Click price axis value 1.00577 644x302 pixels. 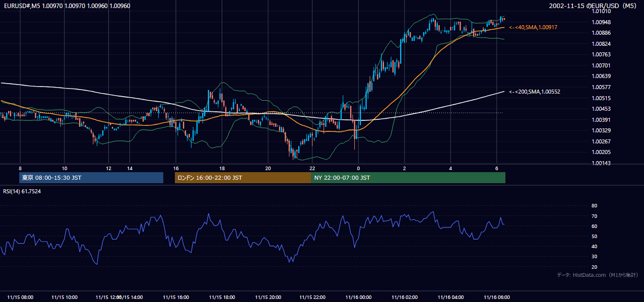(601, 87)
